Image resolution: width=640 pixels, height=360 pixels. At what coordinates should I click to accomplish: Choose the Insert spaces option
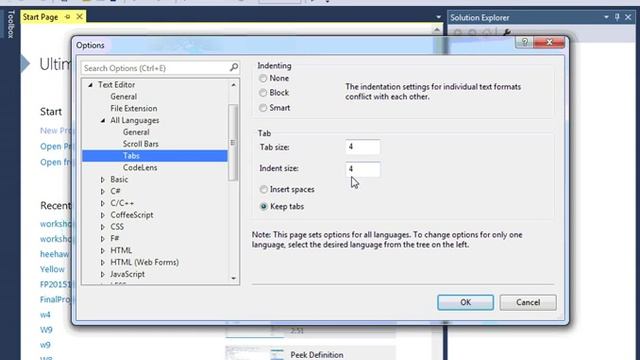coord(263,189)
